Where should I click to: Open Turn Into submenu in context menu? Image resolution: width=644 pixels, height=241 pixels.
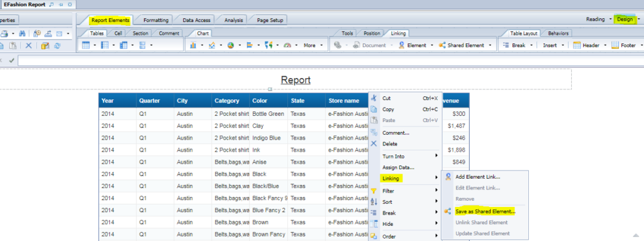406,156
